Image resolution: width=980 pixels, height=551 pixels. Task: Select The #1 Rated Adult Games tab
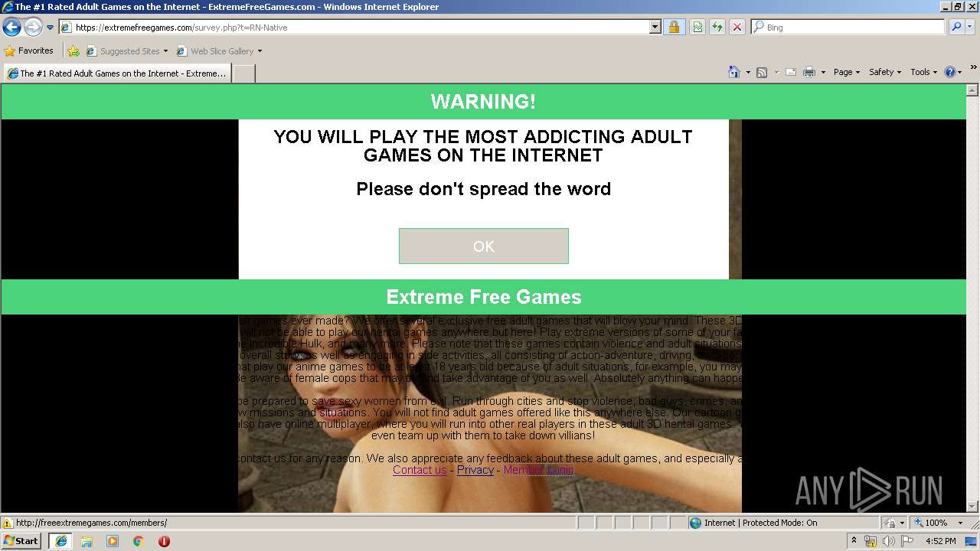point(117,73)
